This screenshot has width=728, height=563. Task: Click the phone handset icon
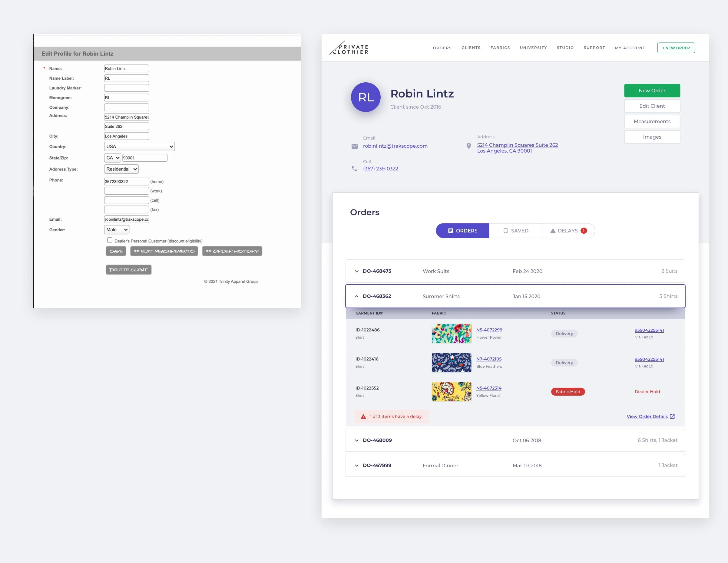tap(354, 169)
